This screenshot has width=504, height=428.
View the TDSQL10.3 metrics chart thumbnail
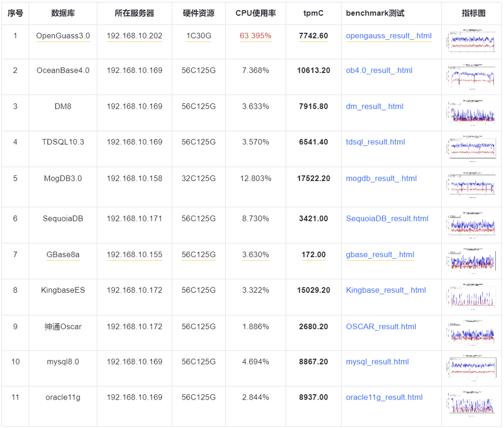tap(471, 148)
